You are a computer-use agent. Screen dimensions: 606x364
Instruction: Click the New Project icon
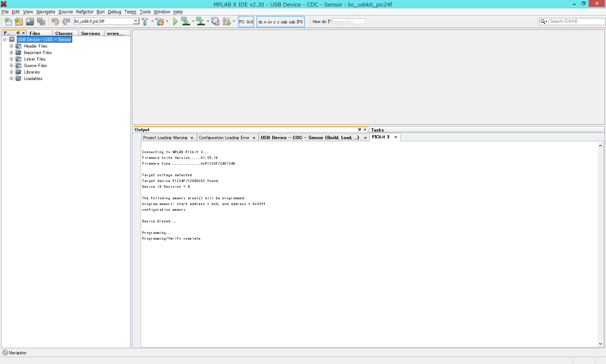coord(19,22)
